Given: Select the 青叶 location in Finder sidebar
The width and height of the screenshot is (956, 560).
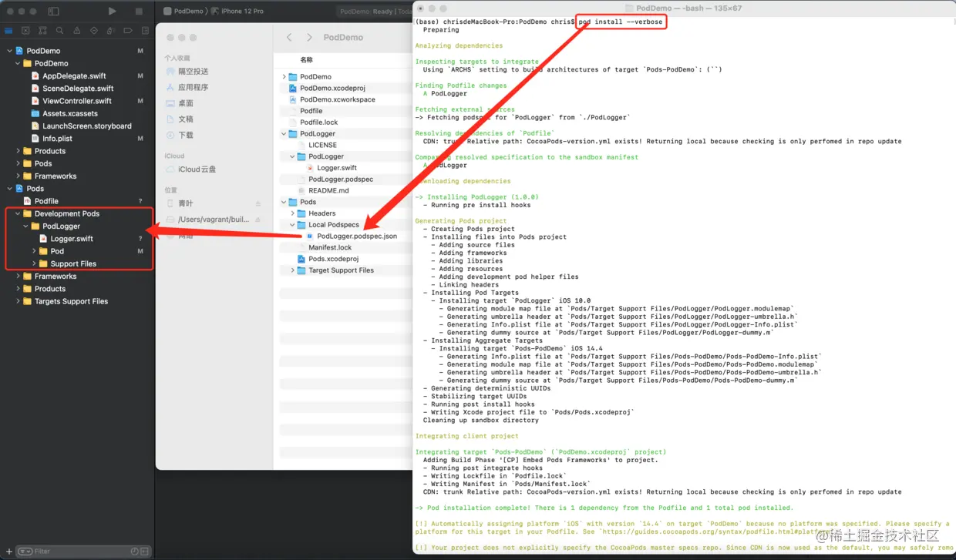Looking at the screenshot, I should point(186,204).
